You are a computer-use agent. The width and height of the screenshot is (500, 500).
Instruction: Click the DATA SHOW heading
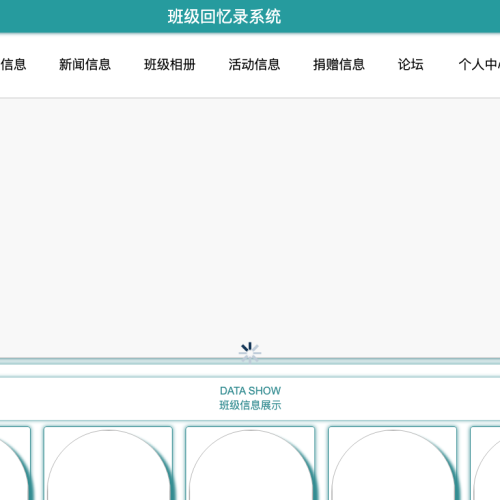(250, 390)
